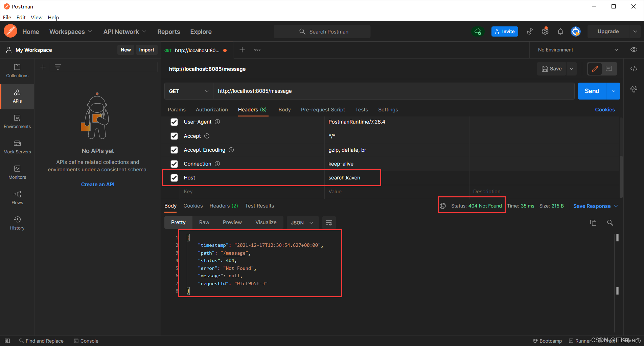Uncheck the Host header checkbox
Screen dimensions: 644x346
(174, 178)
